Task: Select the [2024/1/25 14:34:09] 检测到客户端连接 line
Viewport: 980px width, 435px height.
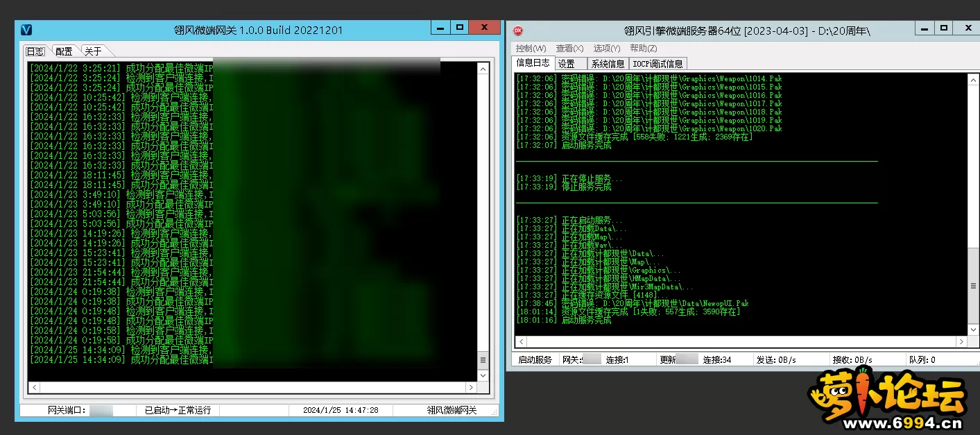Action: click(121, 350)
